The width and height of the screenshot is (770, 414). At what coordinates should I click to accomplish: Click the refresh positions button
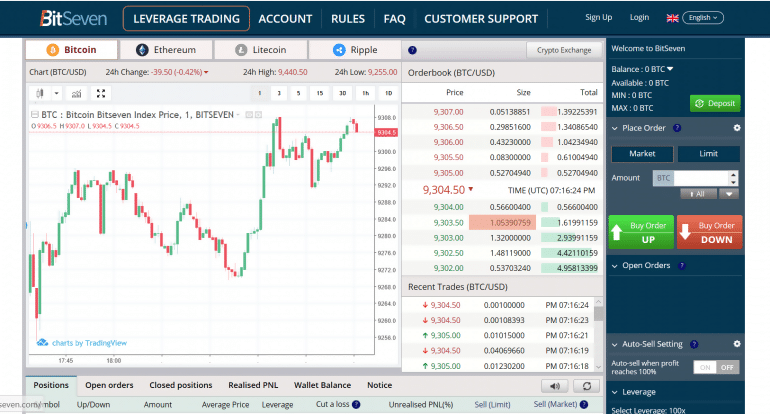pos(586,386)
